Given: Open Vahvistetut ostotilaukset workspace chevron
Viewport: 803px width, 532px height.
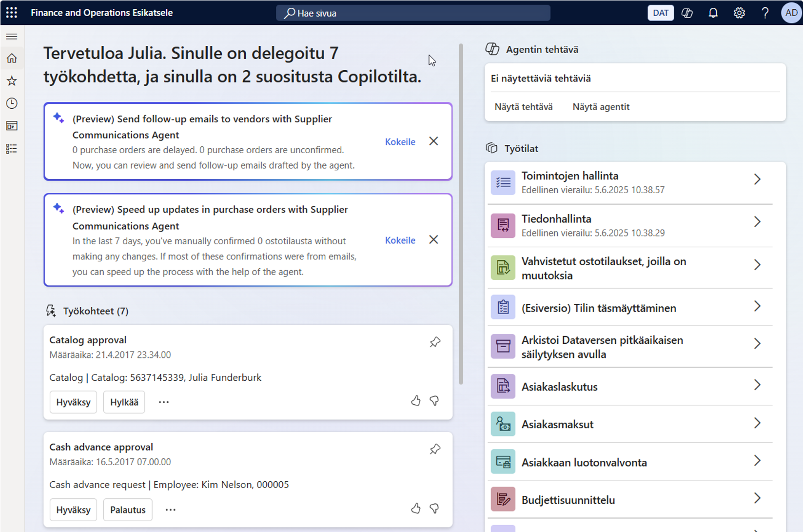Looking at the screenshot, I should [757, 265].
